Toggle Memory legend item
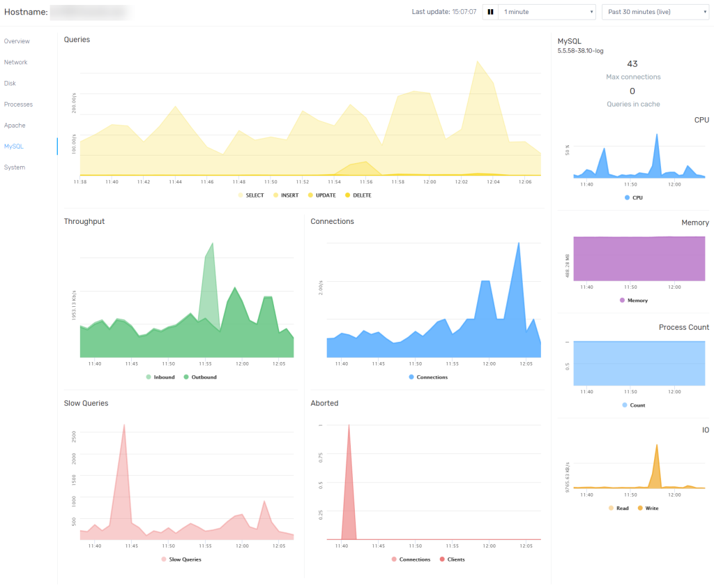The image size is (714, 588). click(x=634, y=301)
